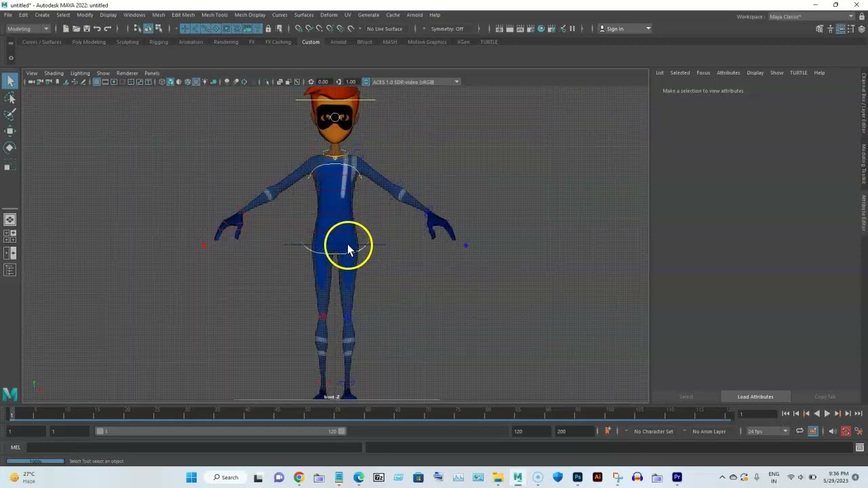The height and width of the screenshot is (488, 868).
Task: Click the Pause Viewport 2.0 icon
Action: tap(572, 28)
